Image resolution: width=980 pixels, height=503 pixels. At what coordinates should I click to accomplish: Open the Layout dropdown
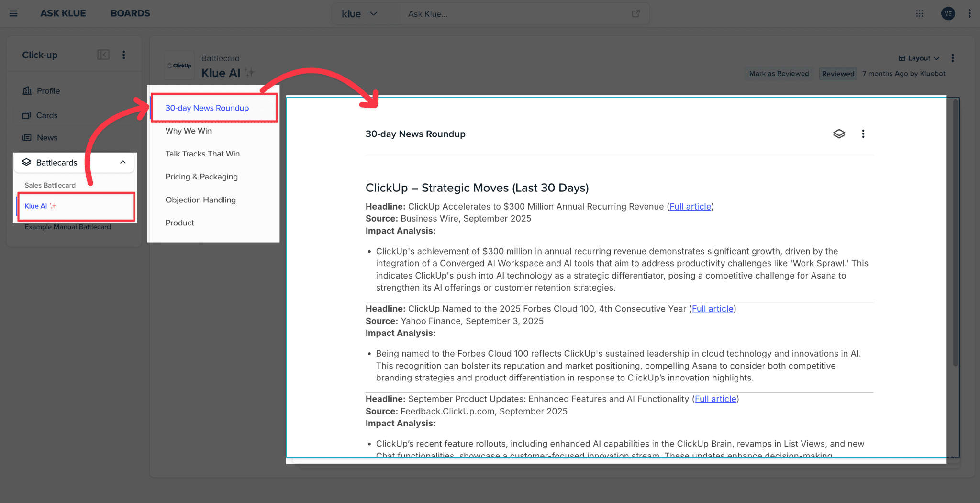pyautogui.click(x=919, y=58)
